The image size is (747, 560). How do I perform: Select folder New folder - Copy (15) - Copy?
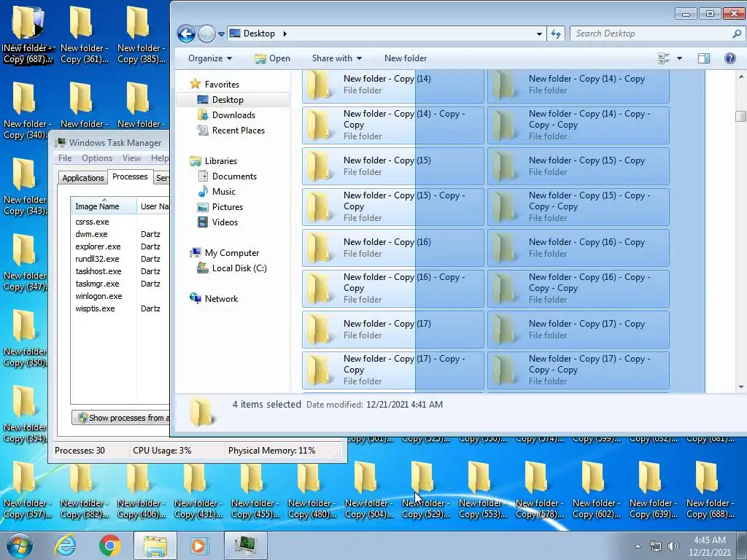point(578,166)
